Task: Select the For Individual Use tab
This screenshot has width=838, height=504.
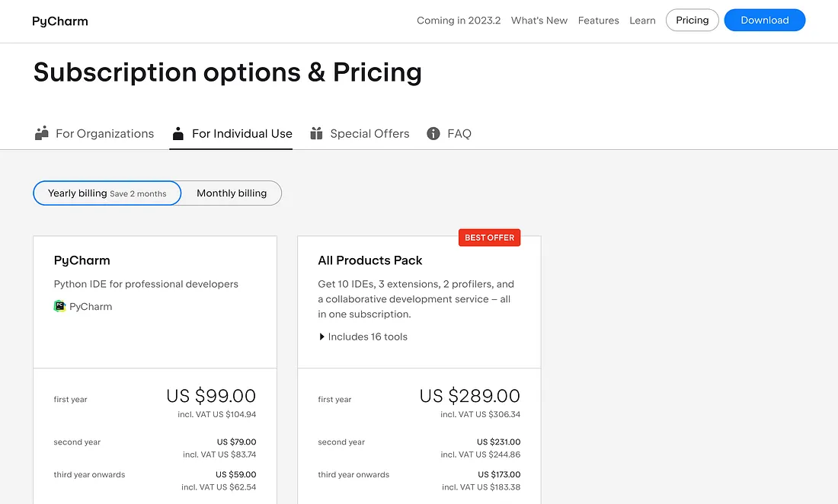Action: click(241, 133)
